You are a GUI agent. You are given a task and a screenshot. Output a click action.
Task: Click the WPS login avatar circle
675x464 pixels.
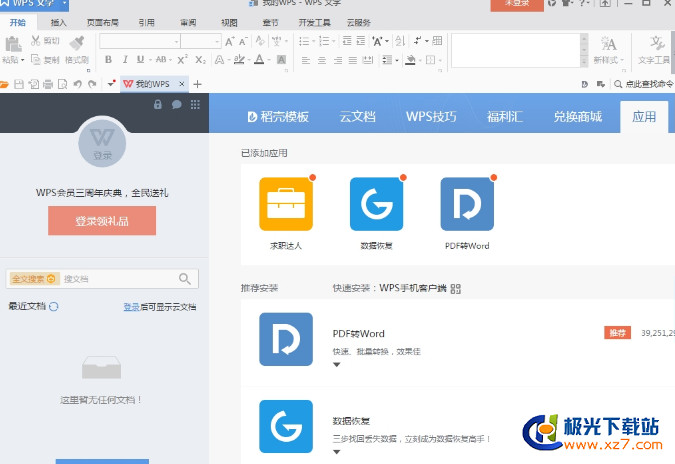102,145
